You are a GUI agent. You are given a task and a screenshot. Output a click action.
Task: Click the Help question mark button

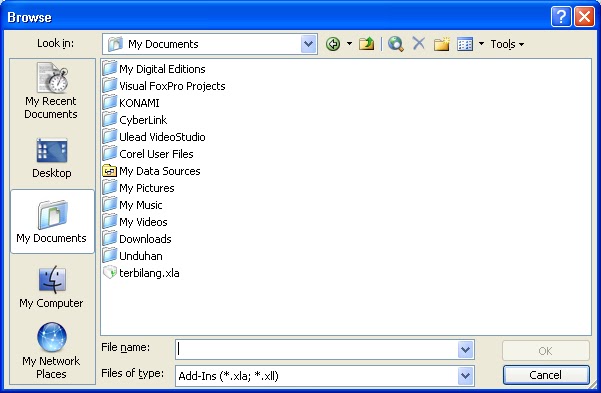(561, 17)
